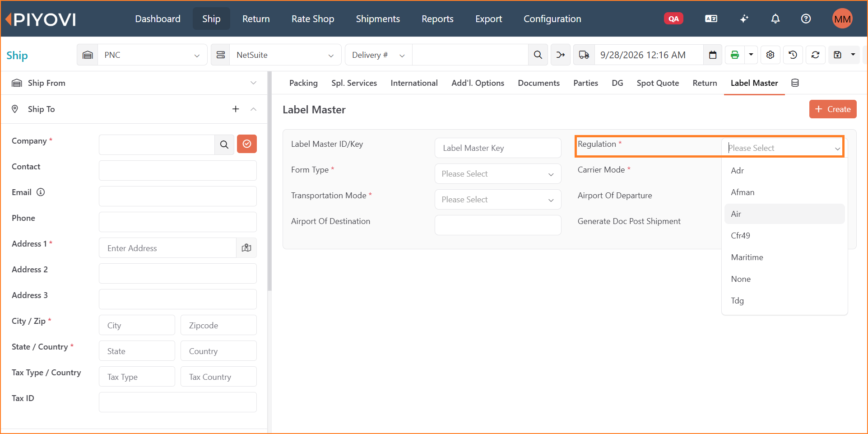Click the map icon beside Address 1
Screen dimensions: 868x434
pos(246,248)
